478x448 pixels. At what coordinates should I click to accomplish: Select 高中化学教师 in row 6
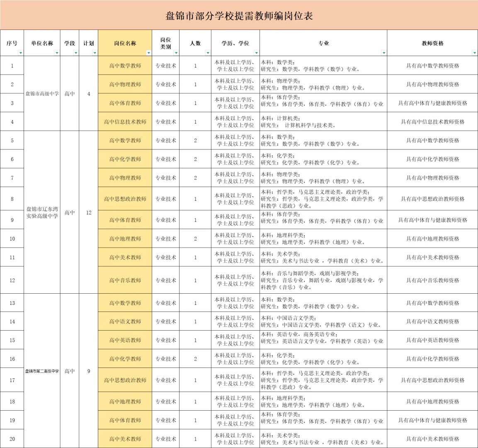click(x=125, y=159)
